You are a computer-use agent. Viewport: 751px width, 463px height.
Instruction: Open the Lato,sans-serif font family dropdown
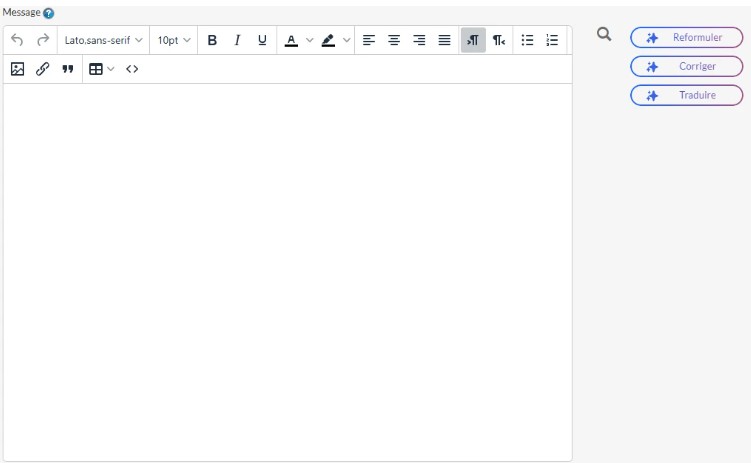tap(103, 40)
